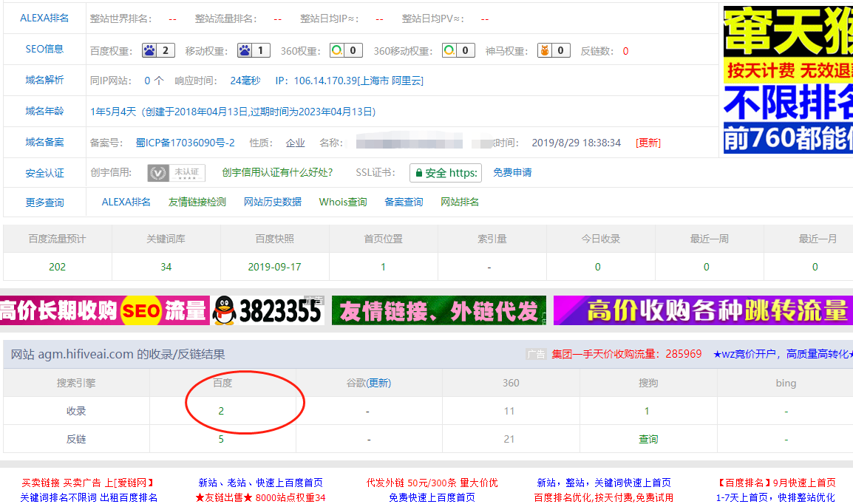Open the 友链出售 8000站点 ad link
Screen dimensions: 853x504
point(261,497)
